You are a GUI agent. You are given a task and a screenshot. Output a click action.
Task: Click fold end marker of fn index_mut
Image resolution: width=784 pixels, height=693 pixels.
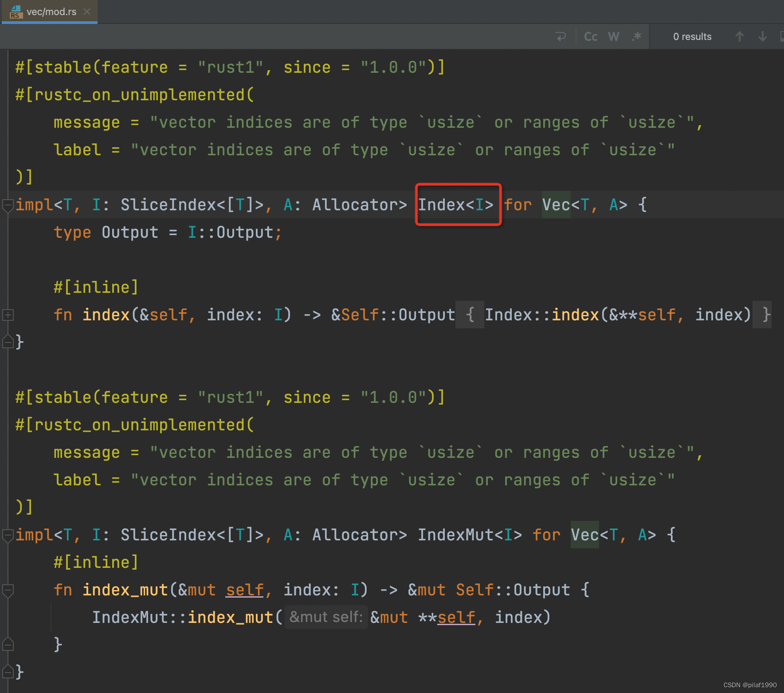pos(8,644)
